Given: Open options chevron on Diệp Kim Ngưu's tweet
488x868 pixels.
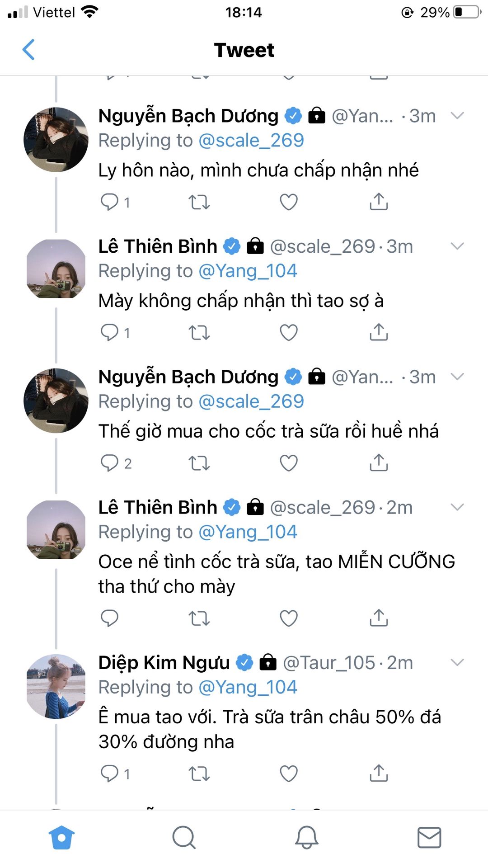Looking at the screenshot, I should point(457,663).
